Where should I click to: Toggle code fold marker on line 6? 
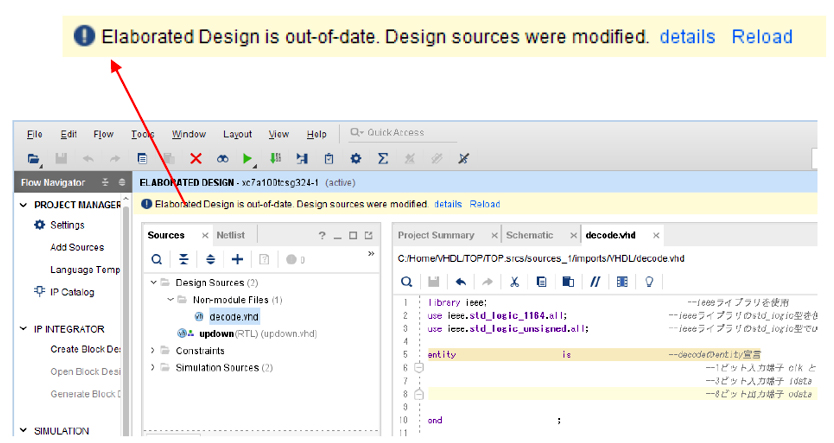[419, 367]
